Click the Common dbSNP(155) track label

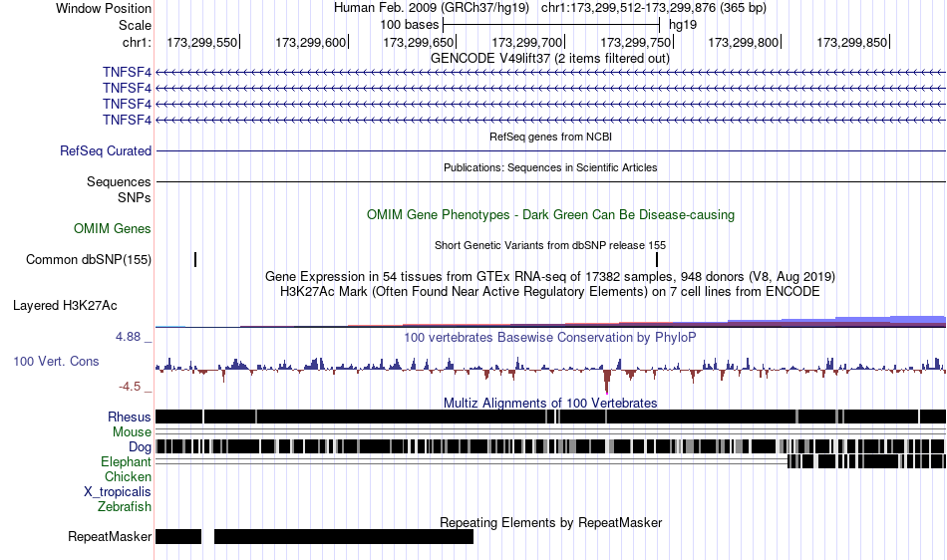click(89, 259)
